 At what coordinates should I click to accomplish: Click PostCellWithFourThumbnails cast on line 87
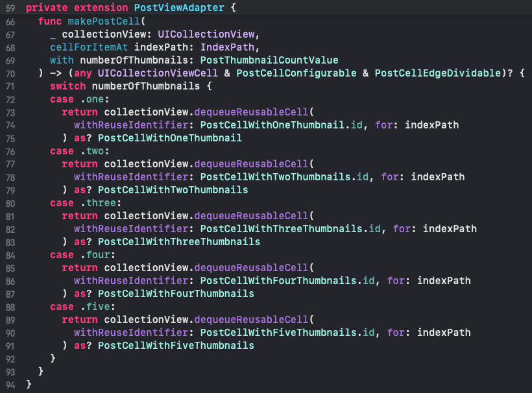coord(176,293)
